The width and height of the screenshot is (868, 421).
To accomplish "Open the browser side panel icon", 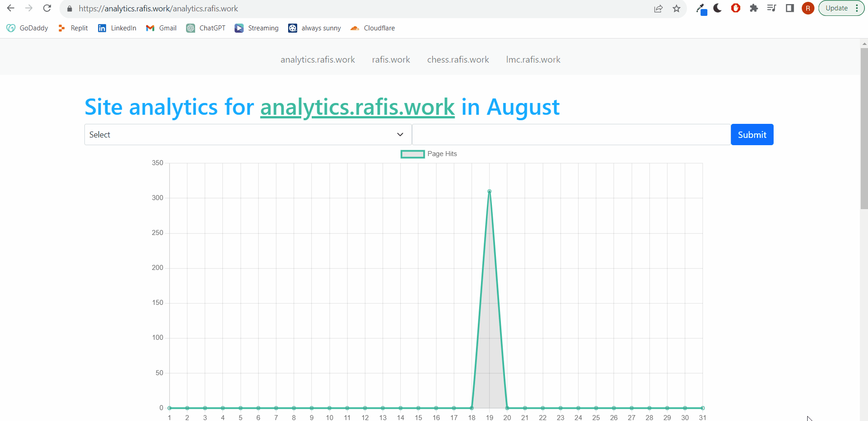I will click(x=790, y=8).
